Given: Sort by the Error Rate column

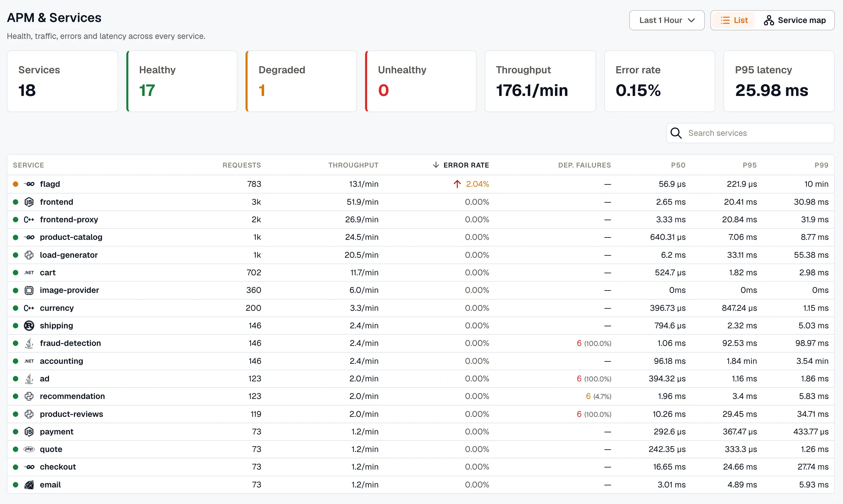Looking at the screenshot, I should coord(461,165).
